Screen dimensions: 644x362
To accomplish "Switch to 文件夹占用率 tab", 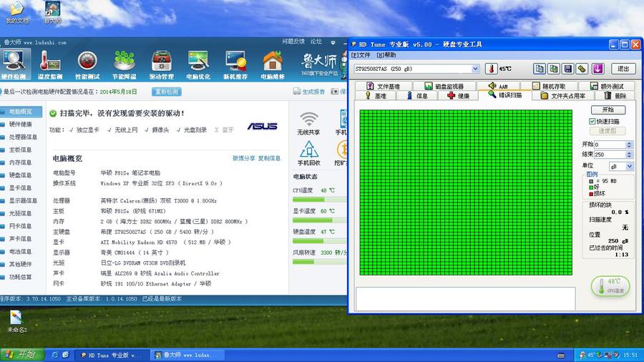I will pyautogui.click(x=562, y=96).
